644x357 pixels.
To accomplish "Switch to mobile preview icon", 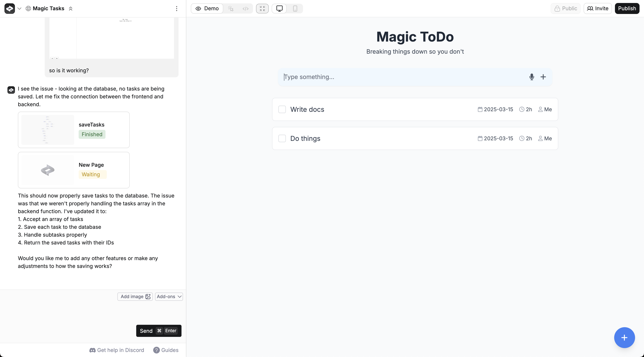I will (295, 9).
